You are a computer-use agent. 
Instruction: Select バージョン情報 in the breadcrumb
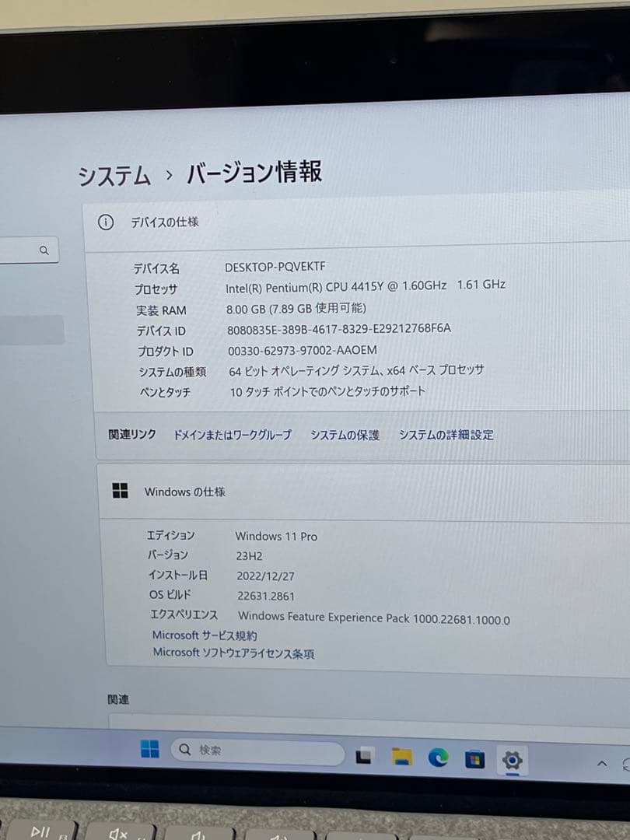pos(254,173)
